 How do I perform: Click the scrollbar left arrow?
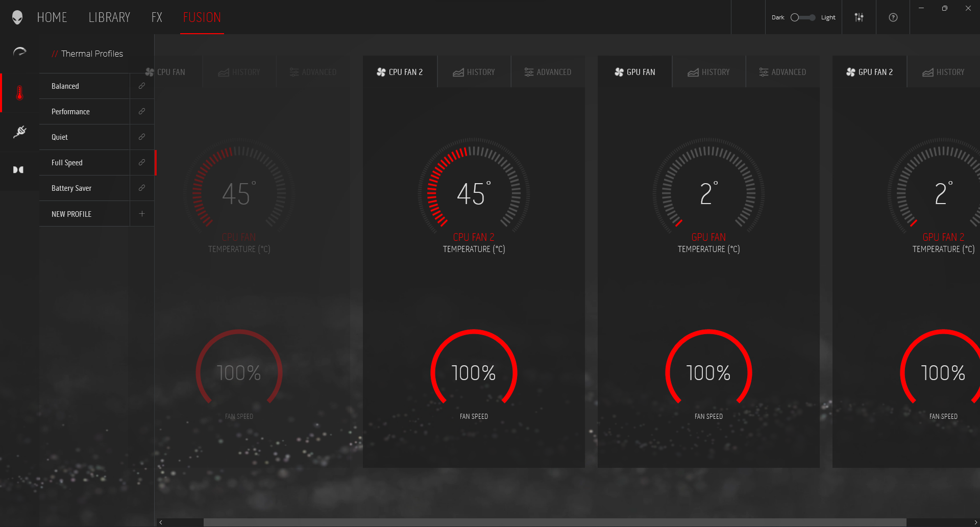(x=161, y=522)
